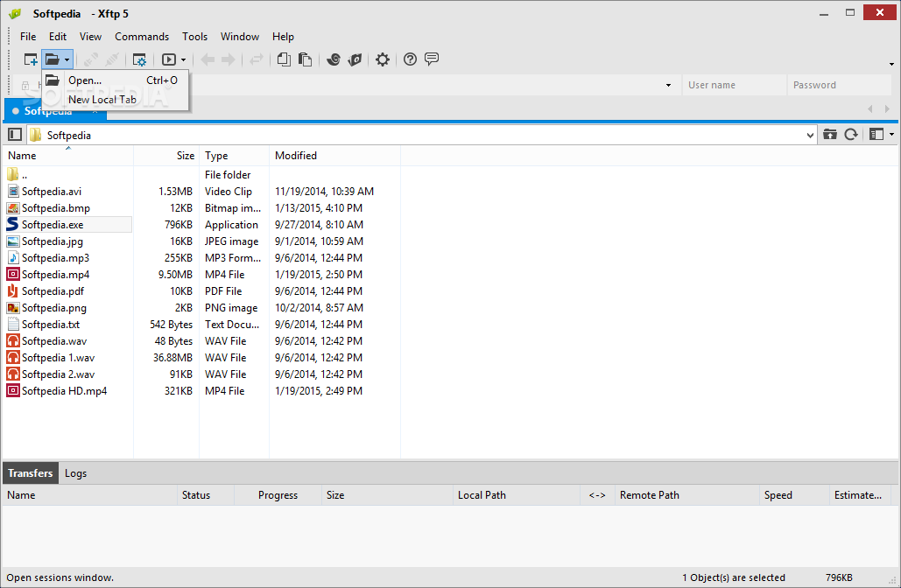The height and width of the screenshot is (588, 901).
Task: Open the Tools menu
Action: [x=194, y=37]
